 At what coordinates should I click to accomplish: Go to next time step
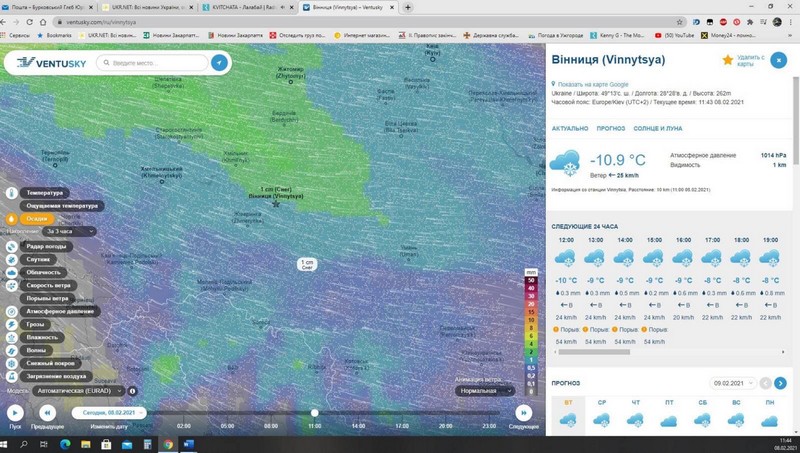tap(523, 413)
